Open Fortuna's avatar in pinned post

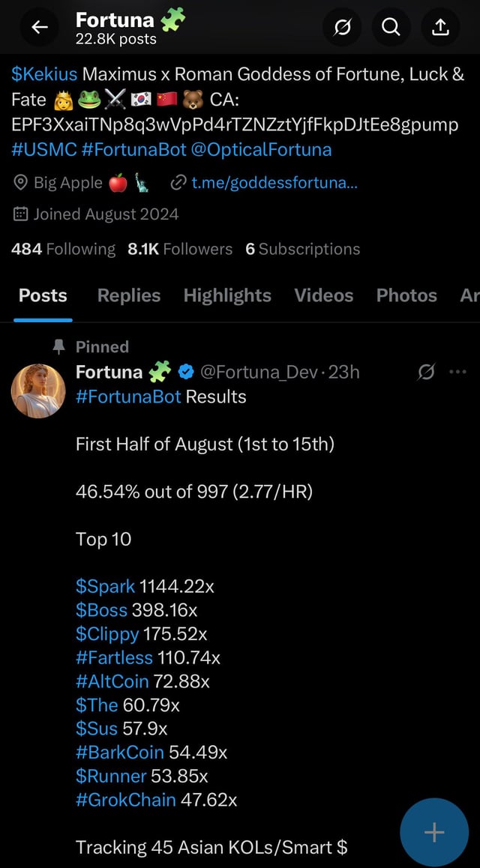tap(38, 391)
